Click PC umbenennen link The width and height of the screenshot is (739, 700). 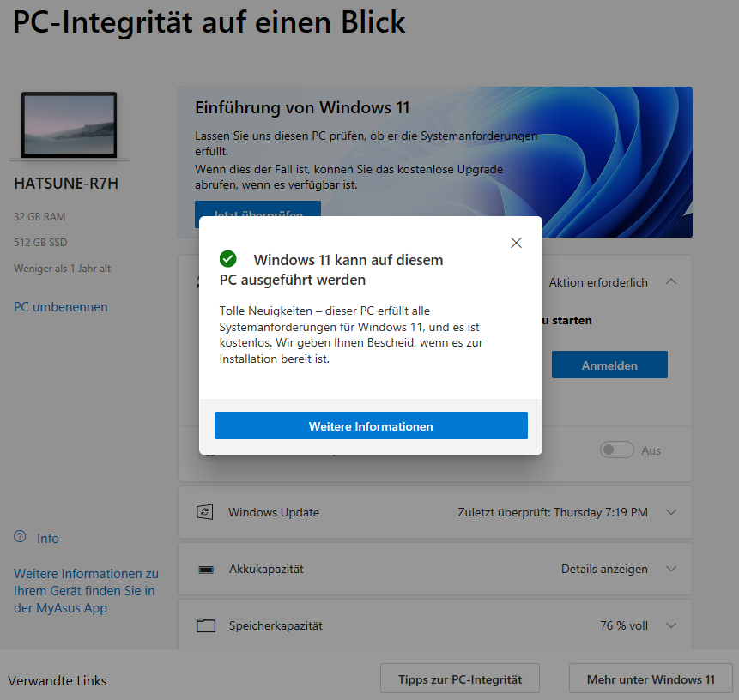pos(61,306)
